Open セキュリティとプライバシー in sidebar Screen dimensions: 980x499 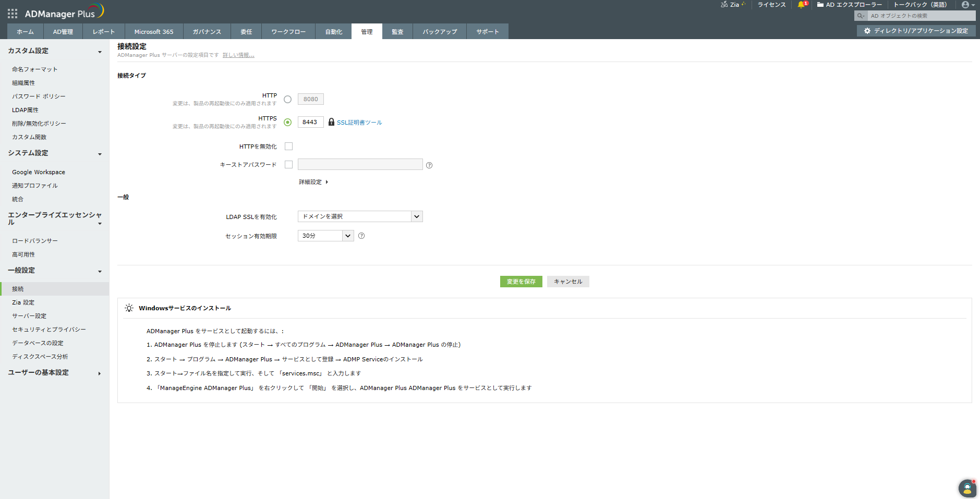[49, 330]
